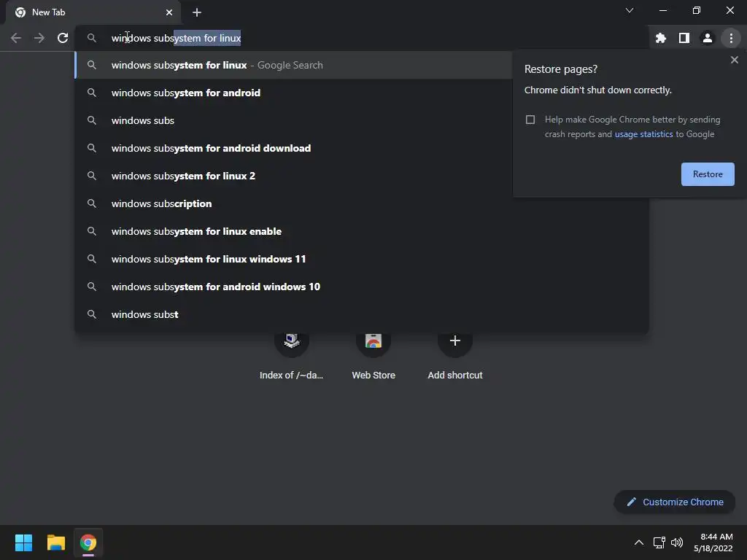This screenshot has width=747, height=560.
Task: Dismiss the Restore pages popup
Action: [735, 60]
